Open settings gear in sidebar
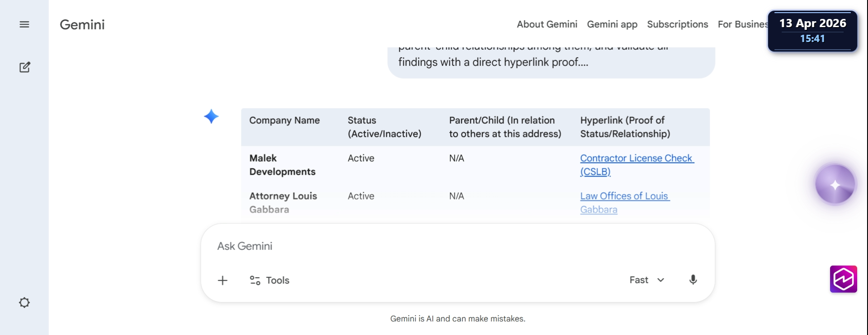Image resolution: width=868 pixels, height=335 pixels. (24, 302)
